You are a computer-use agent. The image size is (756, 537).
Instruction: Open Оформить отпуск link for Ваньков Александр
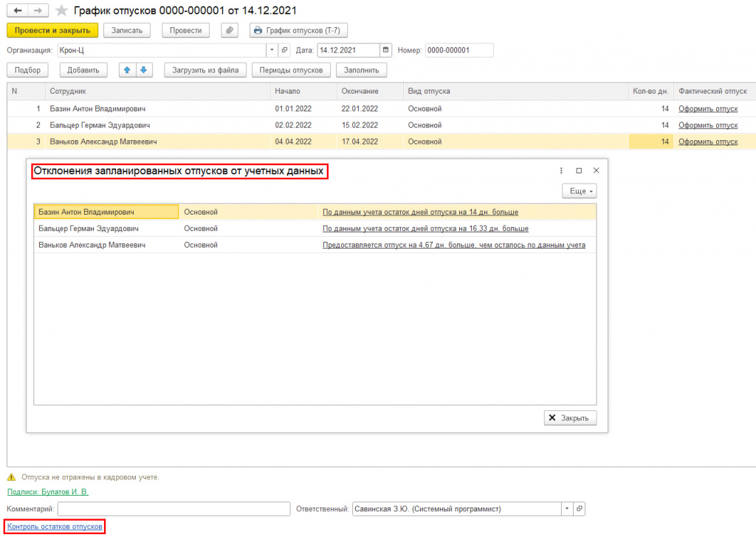pyautogui.click(x=708, y=142)
